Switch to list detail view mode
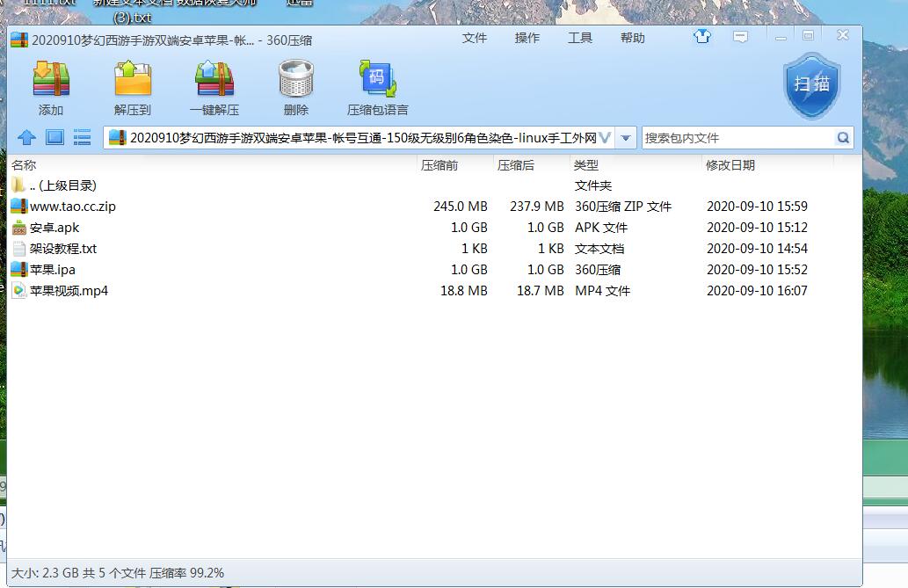The width and height of the screenshot is (908, 588). [x=82, y=137]
